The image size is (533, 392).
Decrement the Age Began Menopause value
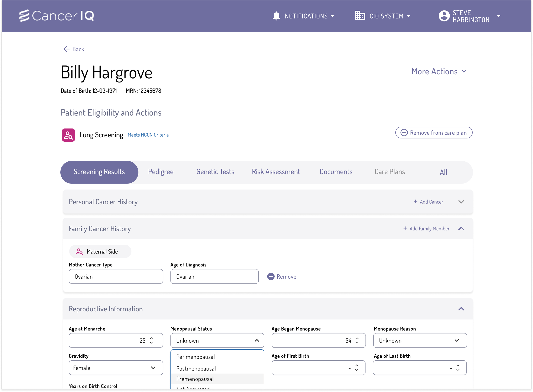(x=357, y=343)
